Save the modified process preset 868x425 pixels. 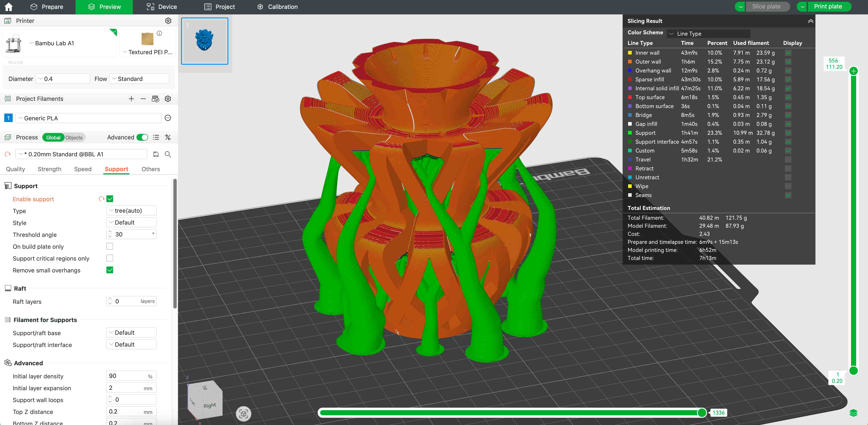coord(156,154)
